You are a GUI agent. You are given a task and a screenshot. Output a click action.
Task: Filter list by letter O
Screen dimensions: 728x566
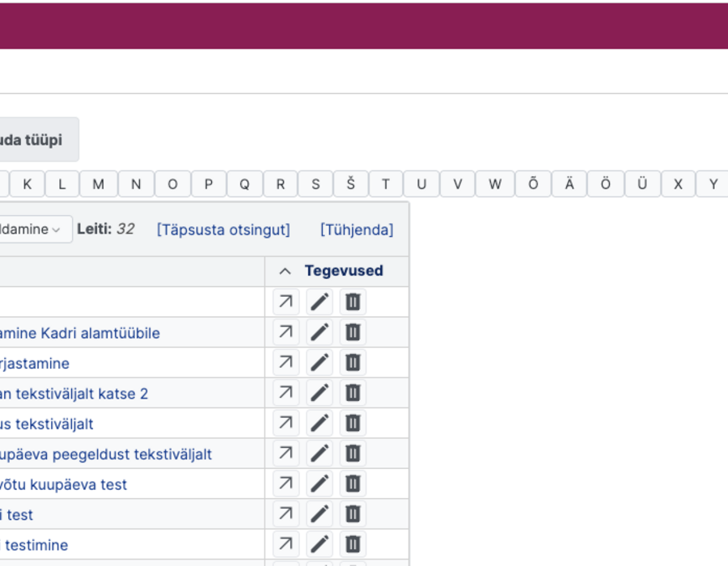pos(173,184)
